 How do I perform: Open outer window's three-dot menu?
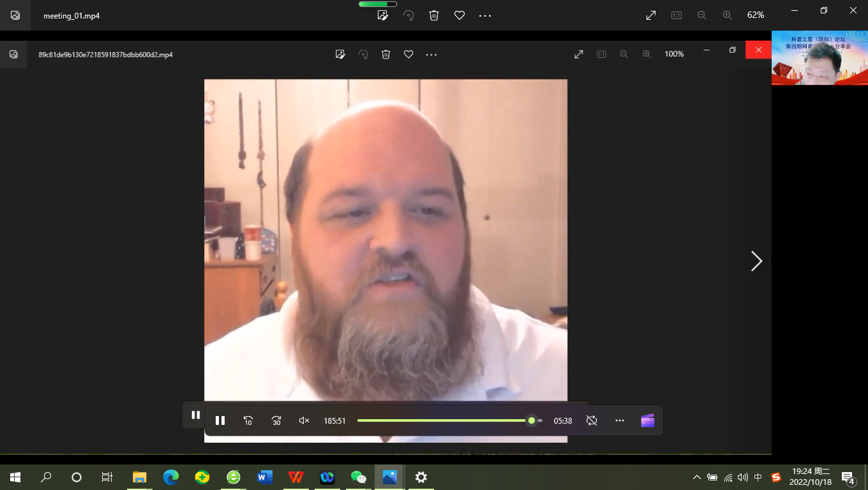click(485, 15)
